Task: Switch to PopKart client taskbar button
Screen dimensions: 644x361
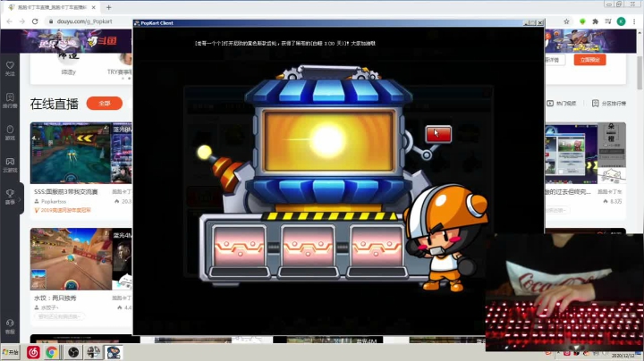Action: (x=113, y=352)
